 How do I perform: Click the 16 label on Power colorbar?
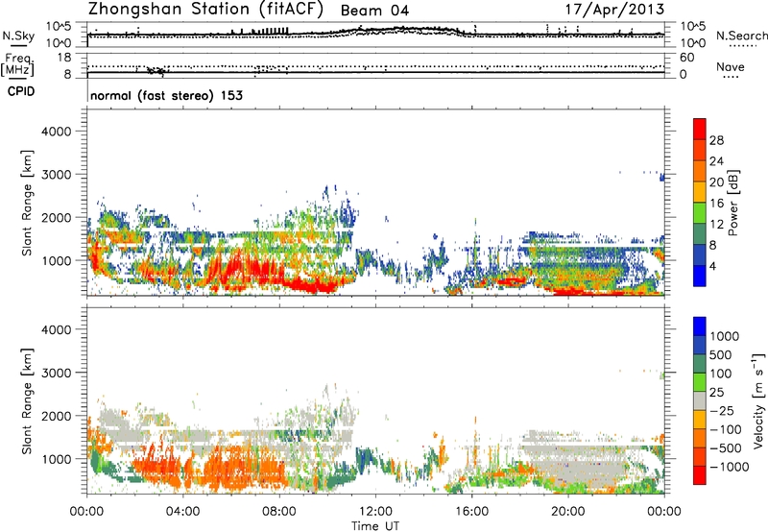(716, 204)
